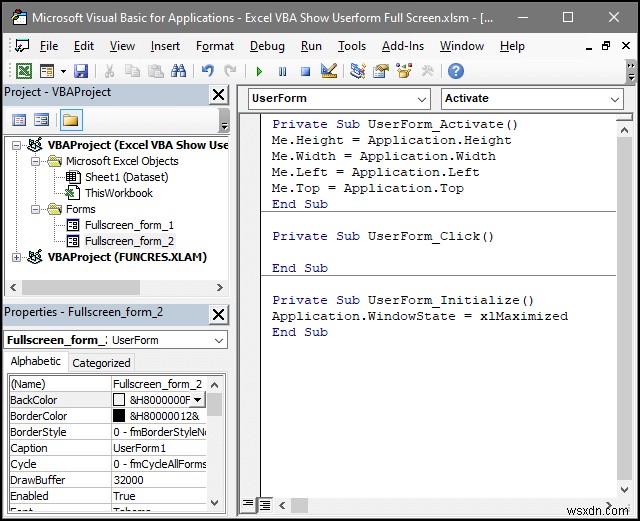Collapse Microsoft Excel Objects folder
This screenshot has width=640, height=521.
pos(36,161)
